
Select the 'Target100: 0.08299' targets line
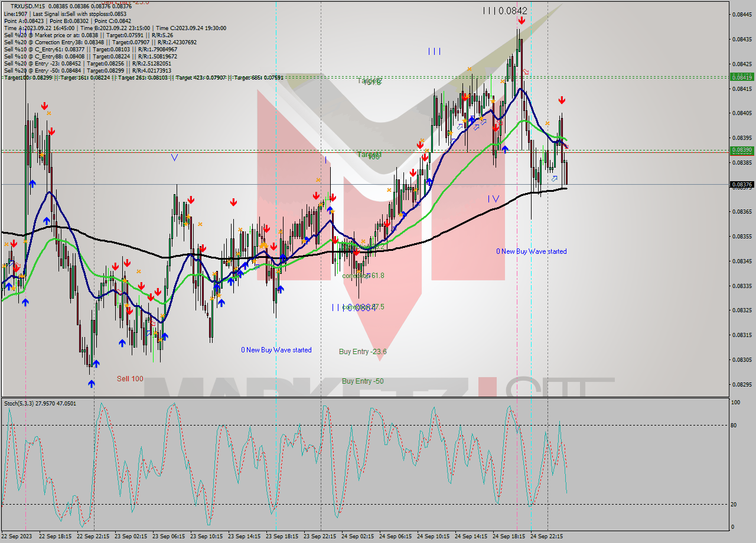(x=144, y=77)
